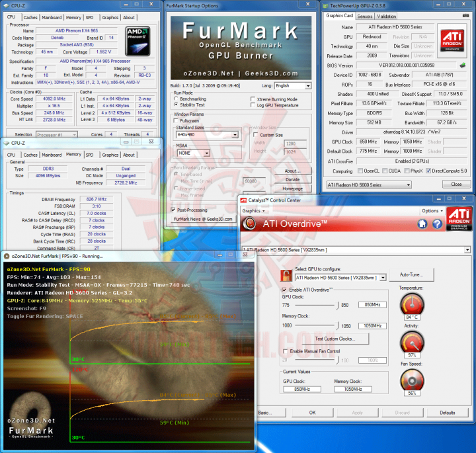Click the FurMark GPU Burner banner image
The height and width of the screenshot is (453, 476).
[241, 48]
